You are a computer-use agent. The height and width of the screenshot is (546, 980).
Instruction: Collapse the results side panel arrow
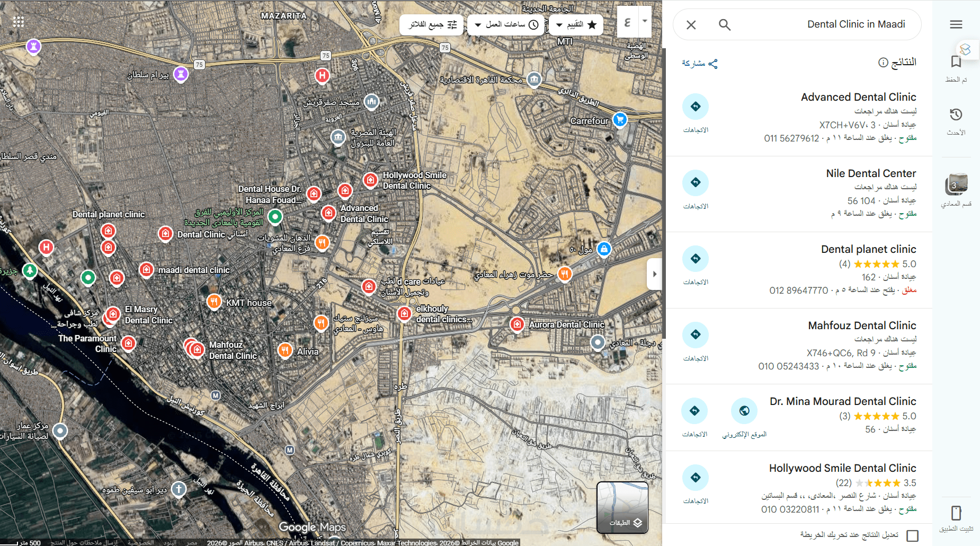coord(655,274)
